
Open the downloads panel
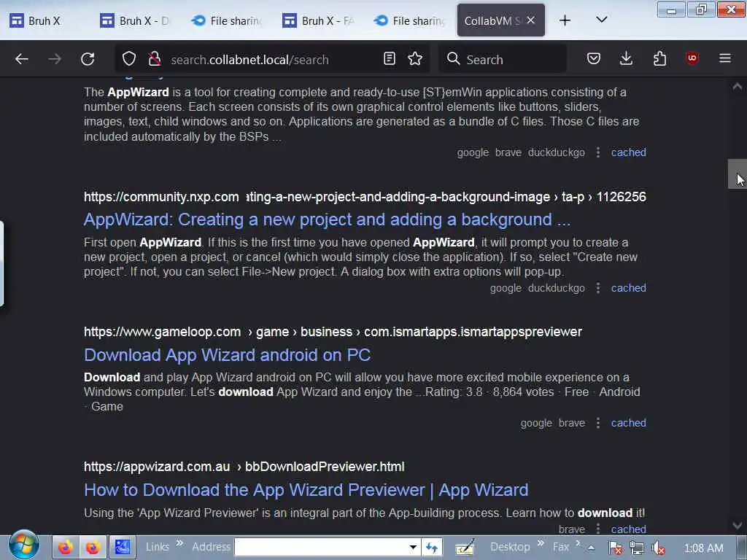pyautogui.click(x=627, y=58)
